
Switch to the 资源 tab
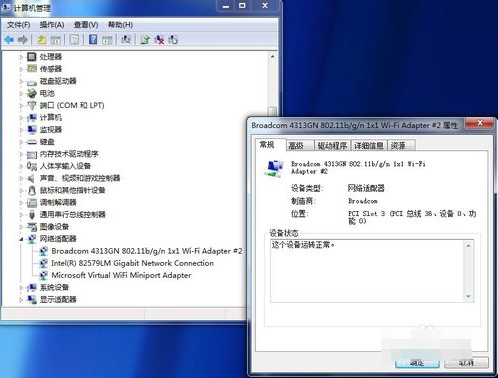401,145
